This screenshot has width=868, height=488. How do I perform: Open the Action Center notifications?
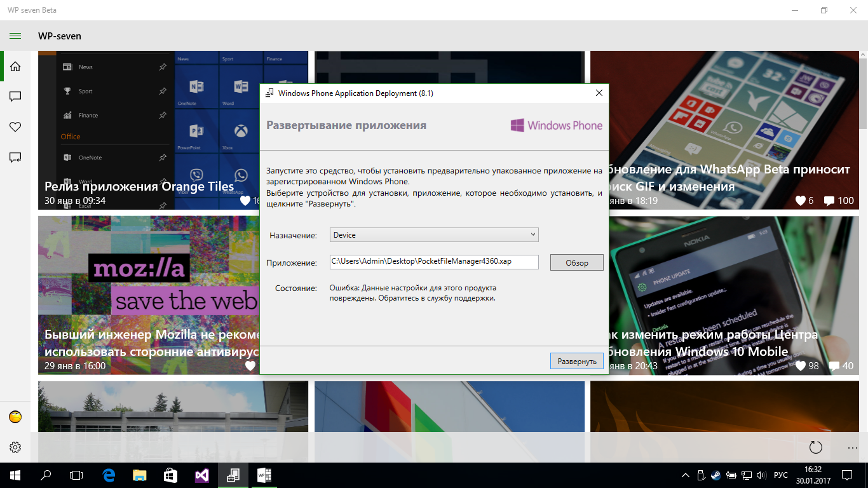point(847,475)
